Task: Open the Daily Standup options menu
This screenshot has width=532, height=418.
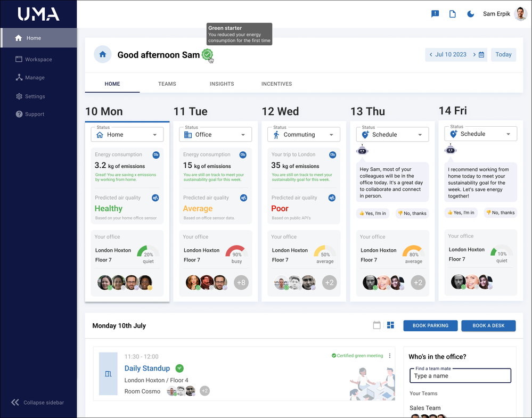Action: 390,356
